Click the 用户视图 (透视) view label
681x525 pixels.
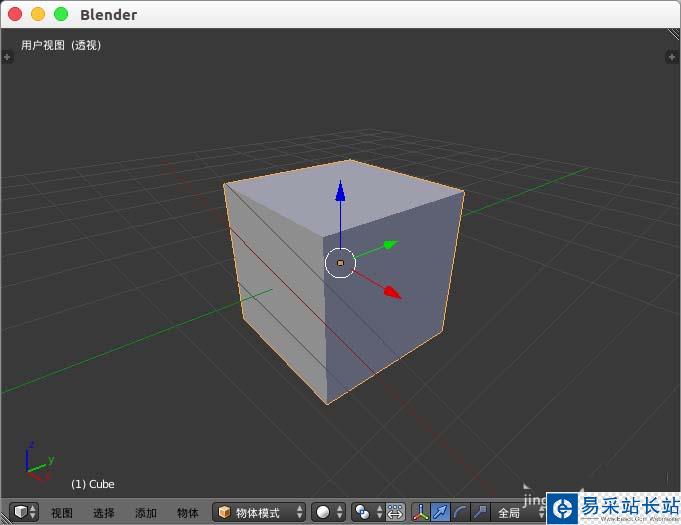click(x=61, y=45)
